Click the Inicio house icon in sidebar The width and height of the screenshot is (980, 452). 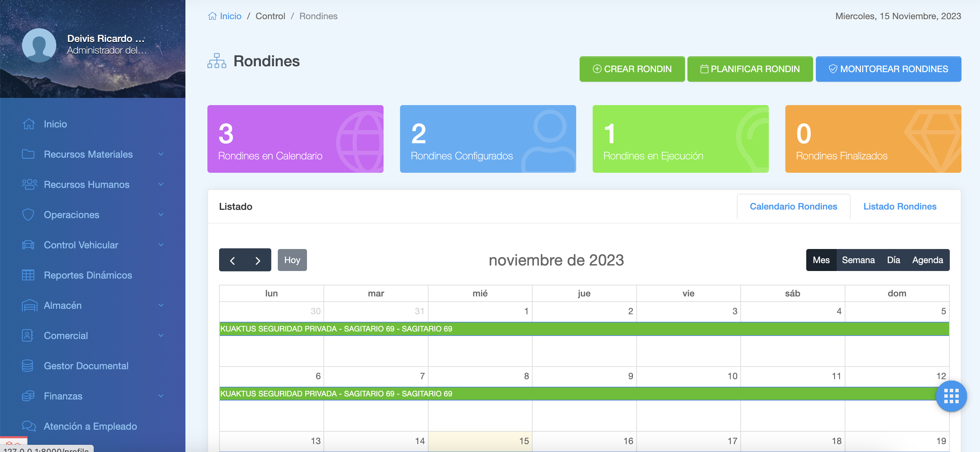[x=29, y=124]
